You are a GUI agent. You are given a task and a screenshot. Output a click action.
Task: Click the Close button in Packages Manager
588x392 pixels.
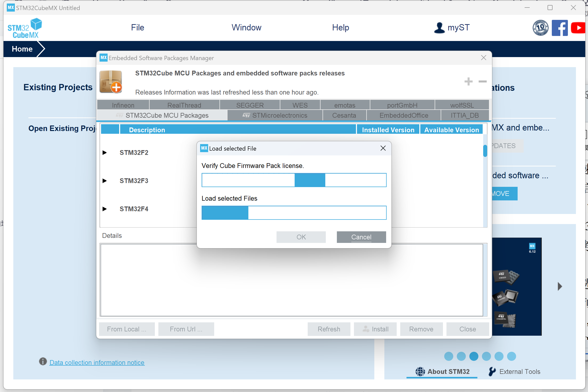468,329
